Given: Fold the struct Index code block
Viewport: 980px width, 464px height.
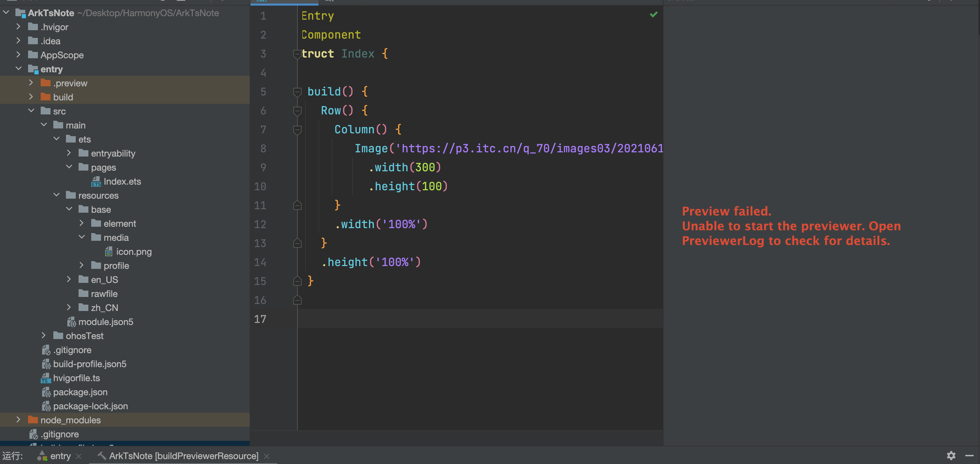Looking at the screenshot, I should coord(297,54).
